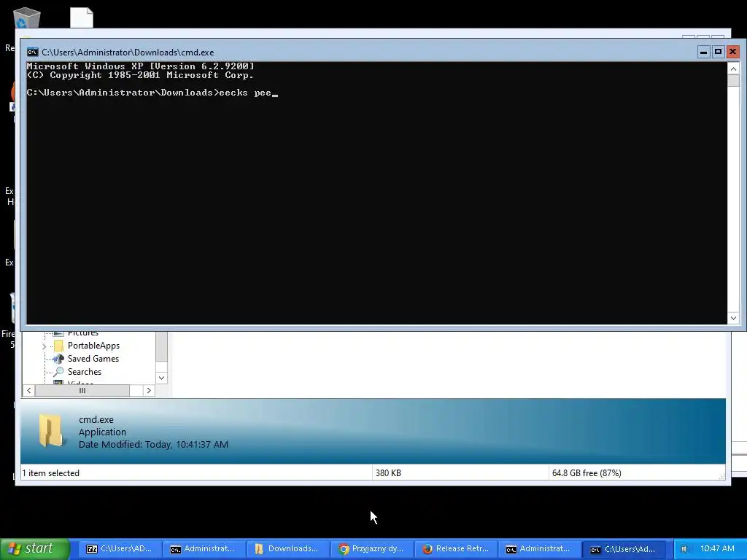Switch to second Administrat... taskbar window

pos(539,549)
